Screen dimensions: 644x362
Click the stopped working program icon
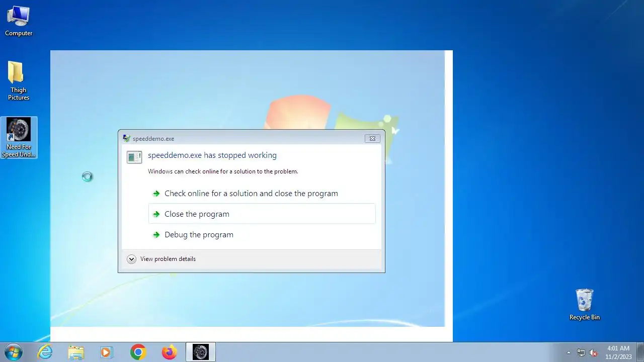(x=134, y=157)
